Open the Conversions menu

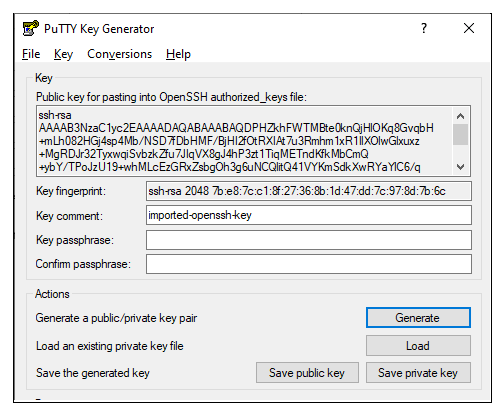119,54
